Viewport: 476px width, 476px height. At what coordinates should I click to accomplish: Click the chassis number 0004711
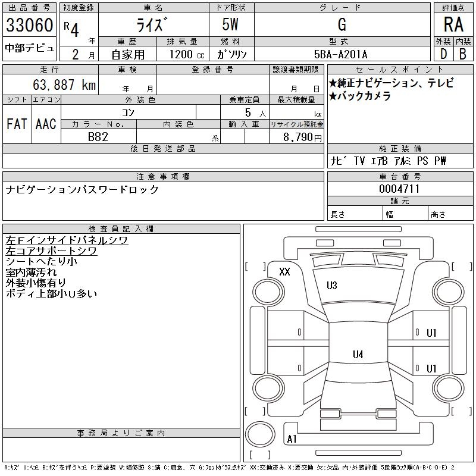tap(399, 189)
